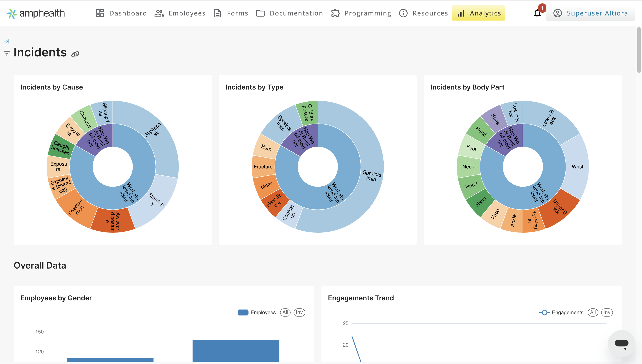Click the Caught between segment
642x364 pixels.
(x=60, y=147)
